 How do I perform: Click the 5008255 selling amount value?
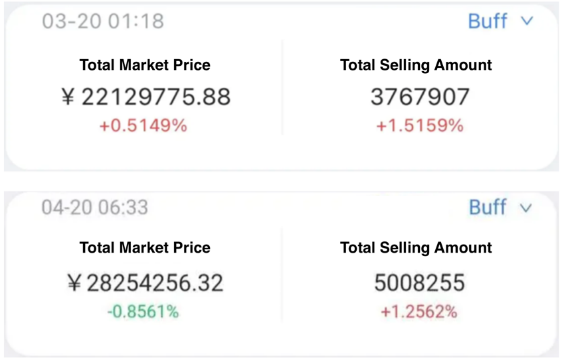click(x=419, y=283)
